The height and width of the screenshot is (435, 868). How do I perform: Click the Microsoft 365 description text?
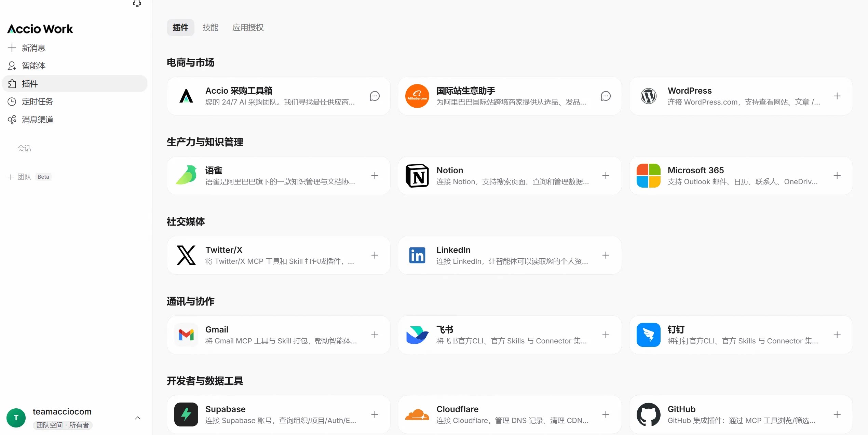(743, 182)
